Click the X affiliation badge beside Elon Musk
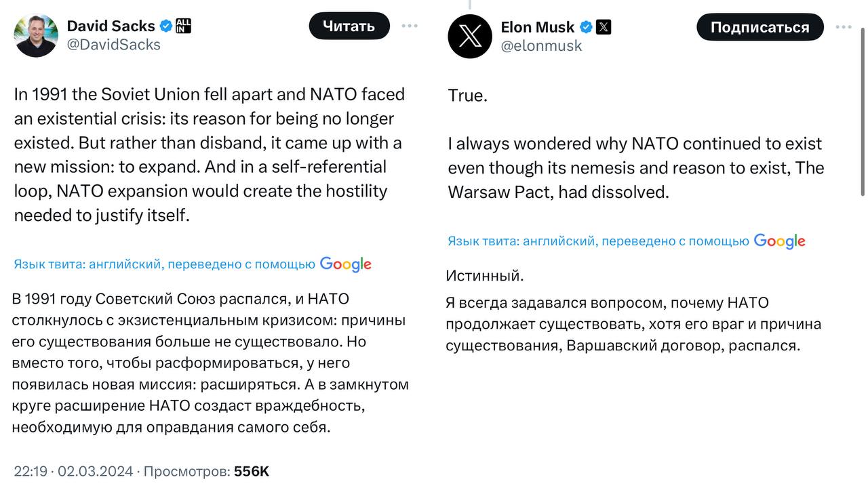The image size is (868, 488). coord(604,27)
